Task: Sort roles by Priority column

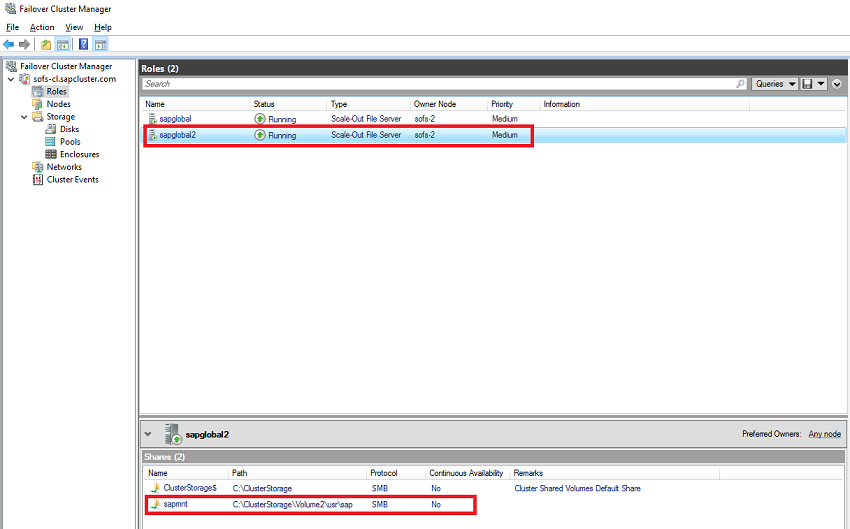Action: coord(502,104)
